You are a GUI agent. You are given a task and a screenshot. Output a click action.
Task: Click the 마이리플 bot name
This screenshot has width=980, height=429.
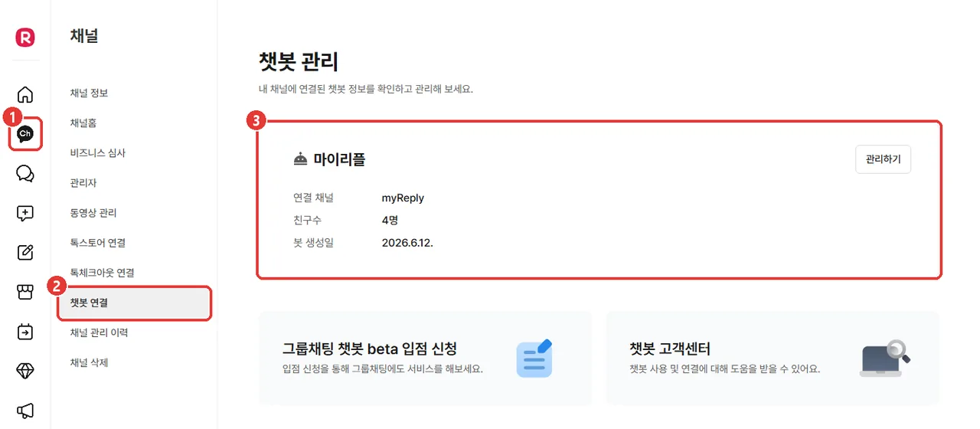339,159
